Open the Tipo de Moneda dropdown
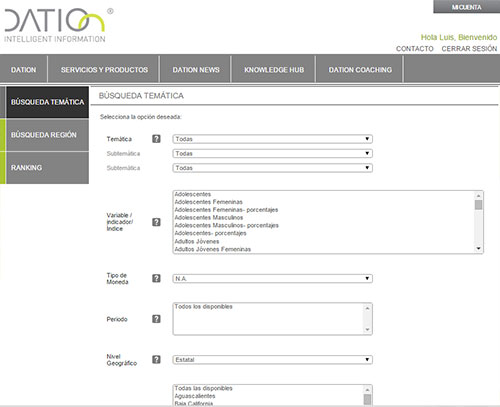Screen dimensions: 500x407 click(272, 278)
